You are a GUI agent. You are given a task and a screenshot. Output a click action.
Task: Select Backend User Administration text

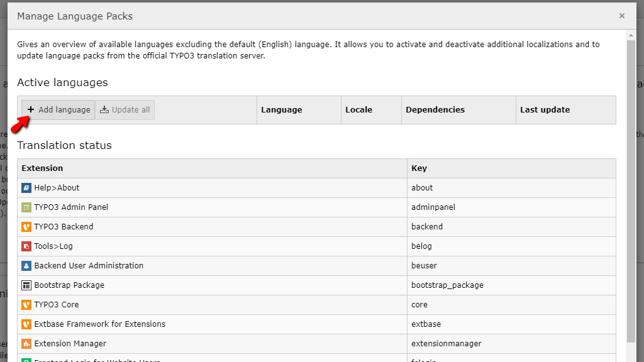tap(89, 266)
